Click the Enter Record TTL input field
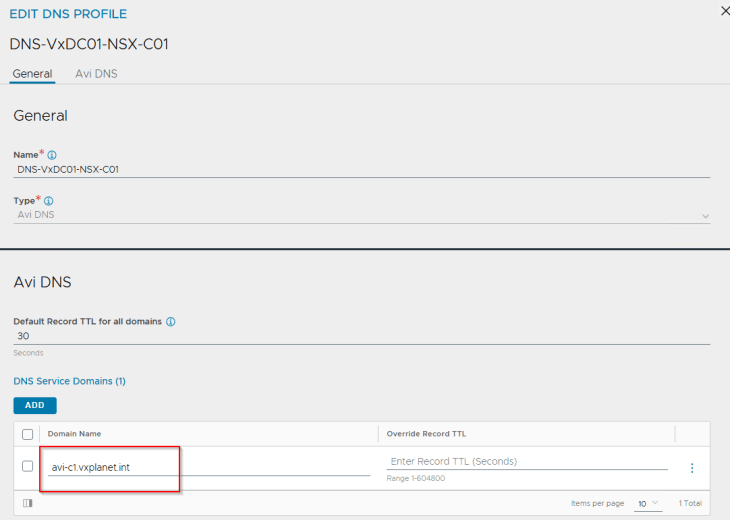The height and width of the screenshot is (520, 730). 526,462
